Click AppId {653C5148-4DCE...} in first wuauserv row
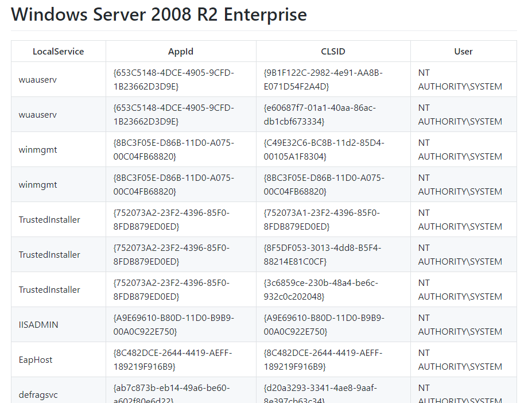The image size is (532, 403). pyautogui.click(x=174, y=80)
